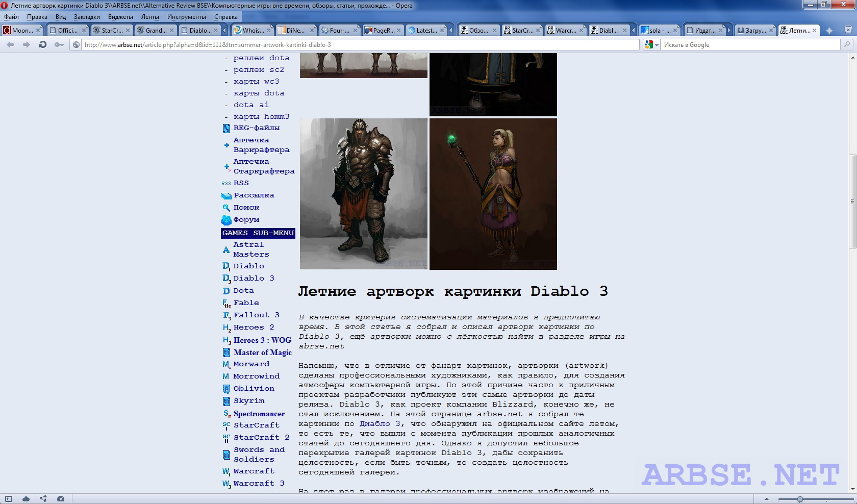Switch to the PageR... tab
The height and width of the screenshot is (504, 857).
(382, 31)
